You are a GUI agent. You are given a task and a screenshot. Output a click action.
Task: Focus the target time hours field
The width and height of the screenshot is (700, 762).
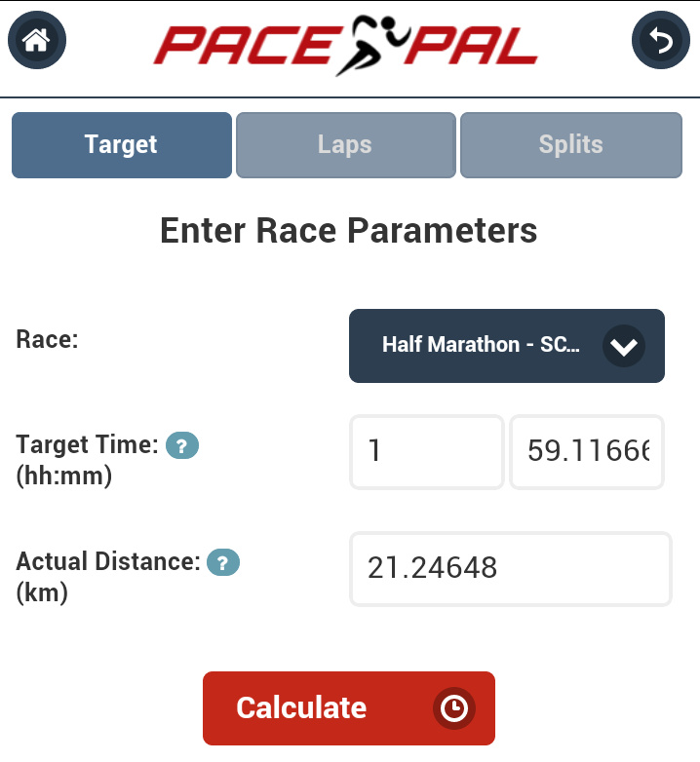(x=426, y=452)
